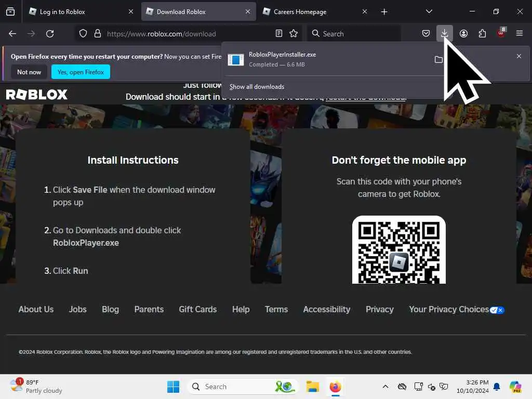Screen dimensions: 532x399
Task: Reload the current Roblox page
Action: [x=50, y=34]
